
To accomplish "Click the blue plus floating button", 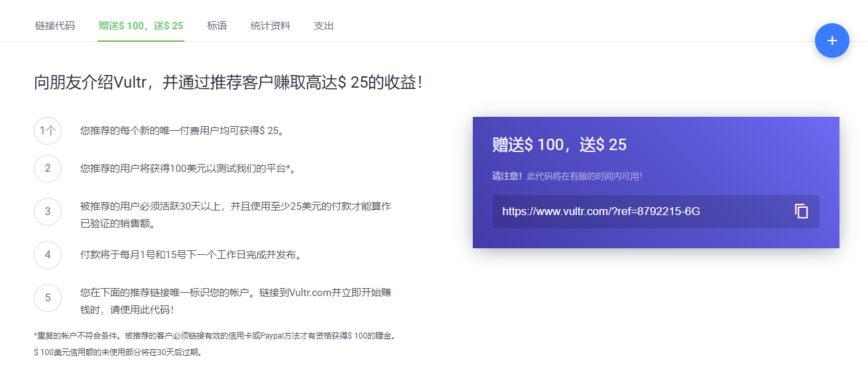I will [x=832, y=40].
